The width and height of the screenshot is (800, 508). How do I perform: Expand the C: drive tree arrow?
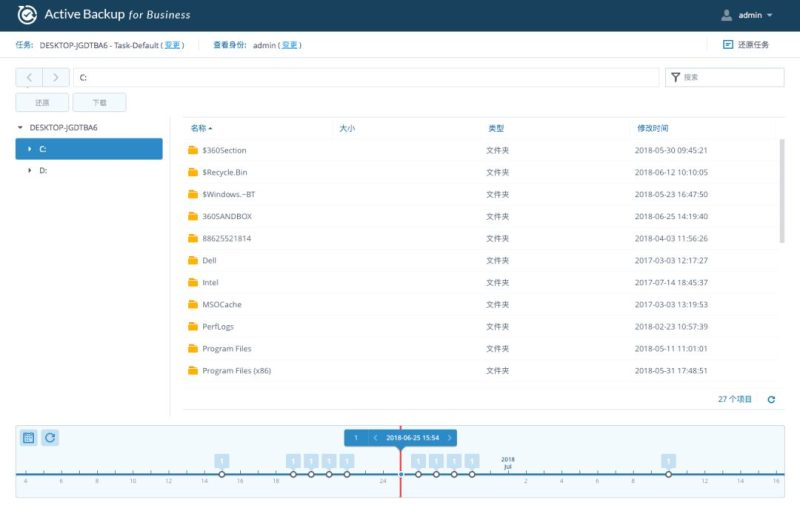click(x=29, y=149)
